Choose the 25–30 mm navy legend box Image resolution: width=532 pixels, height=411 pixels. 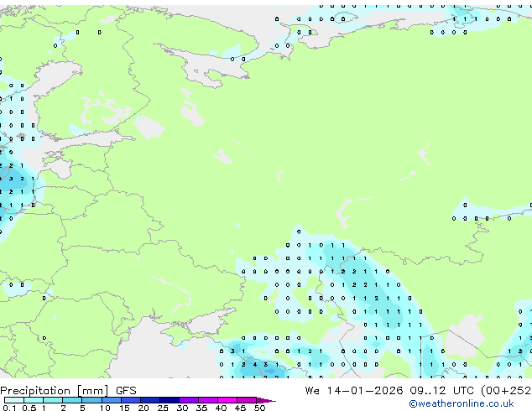[170, 400]
